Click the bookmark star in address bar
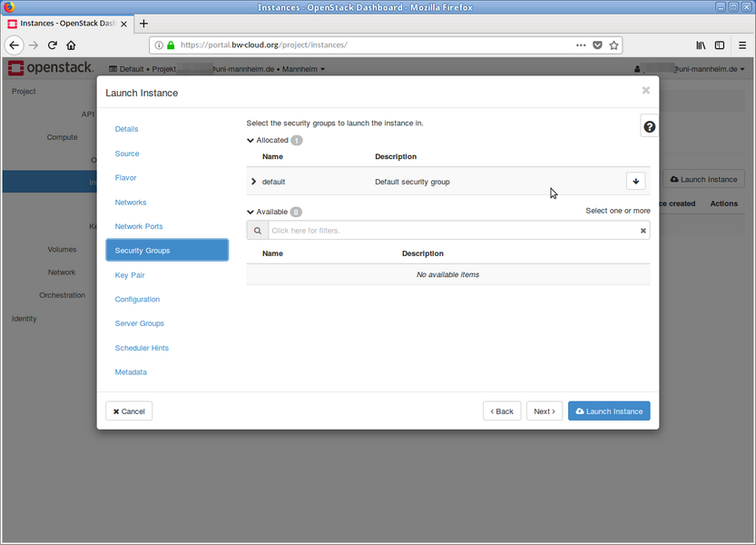 tap(613, 45)
